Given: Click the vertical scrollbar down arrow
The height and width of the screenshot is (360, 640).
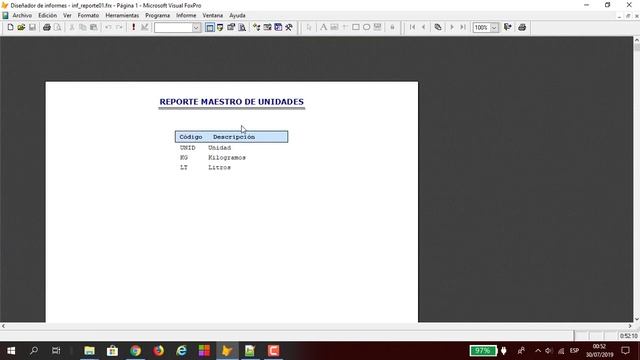Looking at the screenshot, I should [x=636, y=319].
